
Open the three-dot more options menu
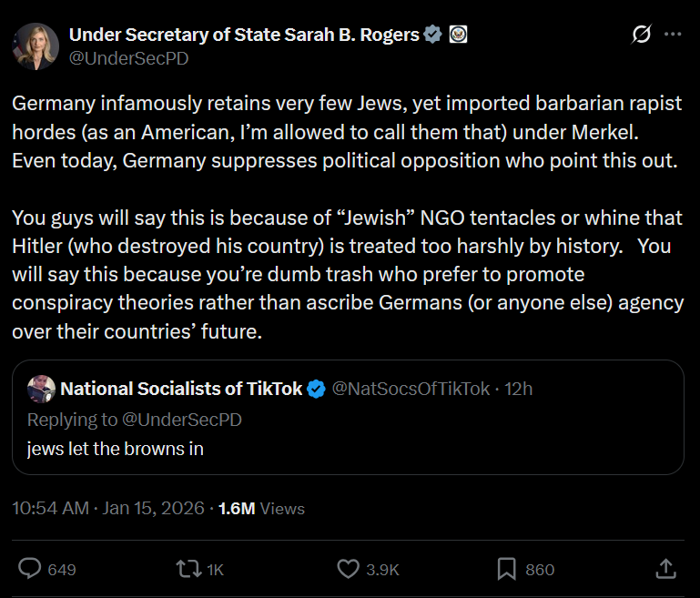click(x=673, y=35)
